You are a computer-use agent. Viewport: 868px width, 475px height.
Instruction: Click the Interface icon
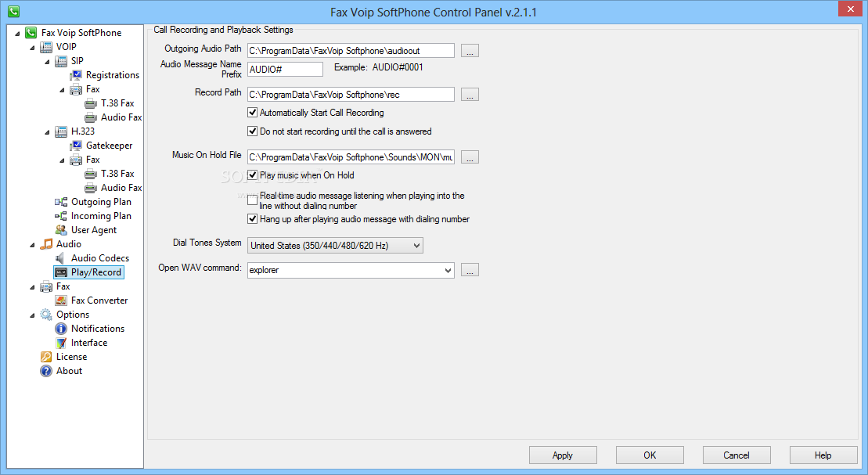[61, 343]
